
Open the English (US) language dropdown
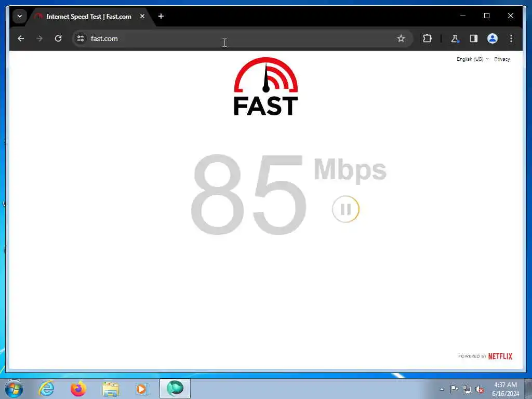(x=473, y=59)
